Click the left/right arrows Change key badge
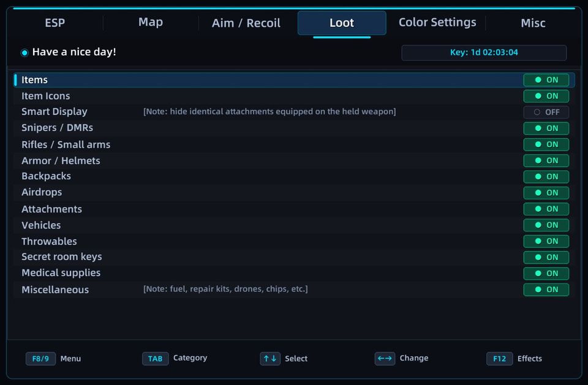The width and height of the screenshot is (588, 385). [385, 359]
